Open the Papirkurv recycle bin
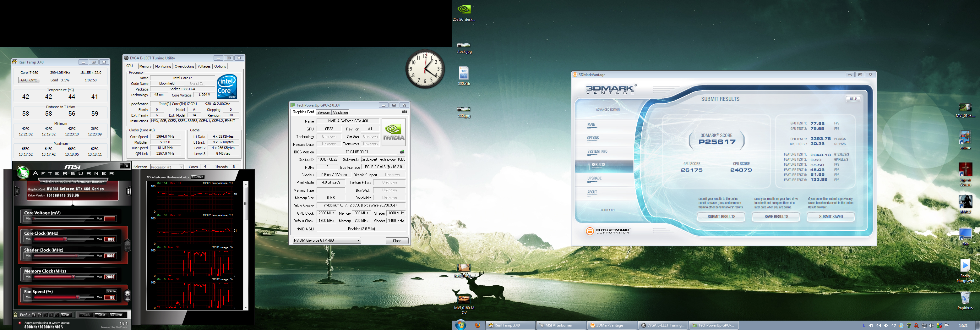Image resolution: width=980 pixels, height=330 pixels. pyautogui.click(x=965, y=301)
